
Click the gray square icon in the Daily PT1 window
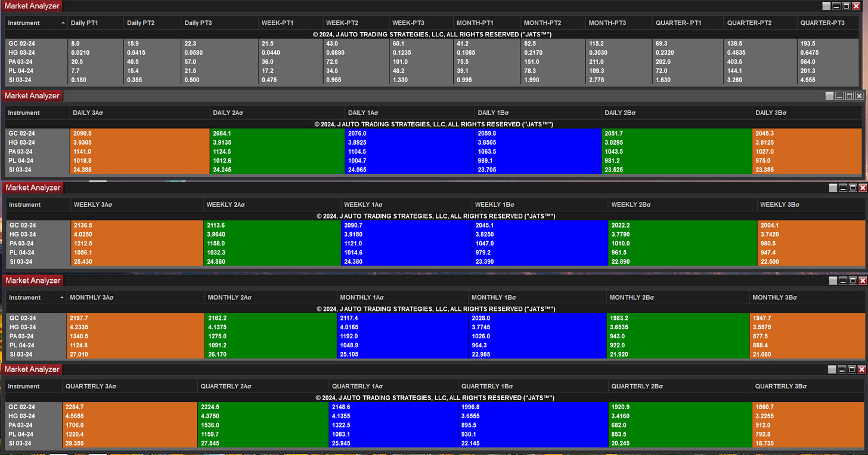tap(826, 6)
